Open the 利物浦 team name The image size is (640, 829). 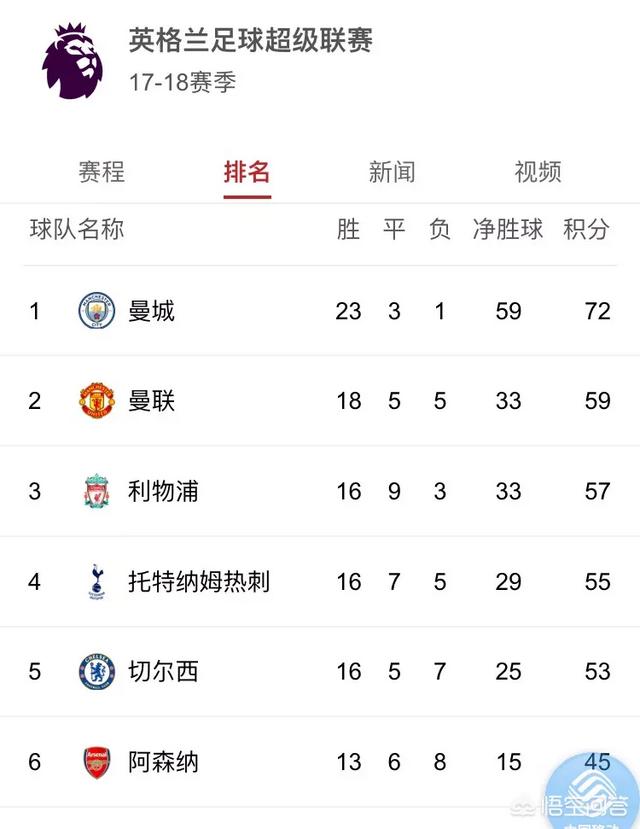[163, 491]
